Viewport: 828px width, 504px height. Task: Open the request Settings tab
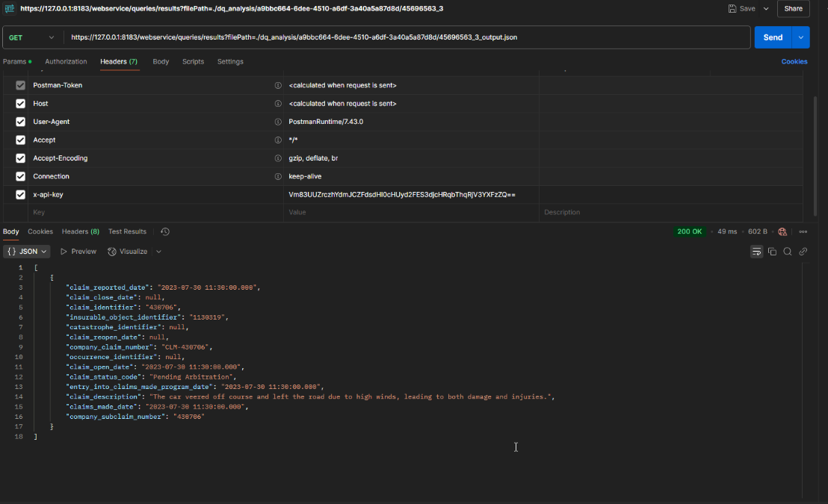point(230,62)
